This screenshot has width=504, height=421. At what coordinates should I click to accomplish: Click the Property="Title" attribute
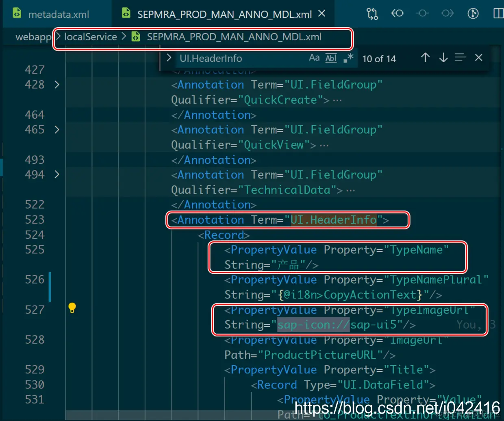(x=376, y=370)
